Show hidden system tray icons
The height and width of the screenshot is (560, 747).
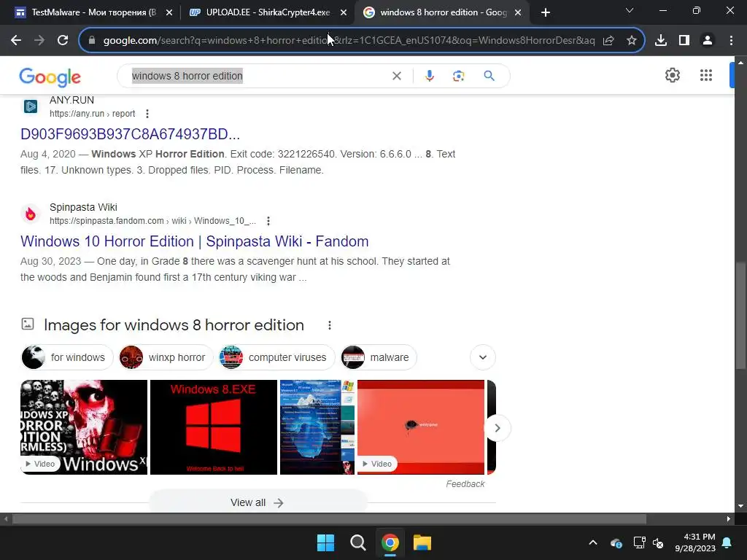pyautogui.click(x=593, y=542)
